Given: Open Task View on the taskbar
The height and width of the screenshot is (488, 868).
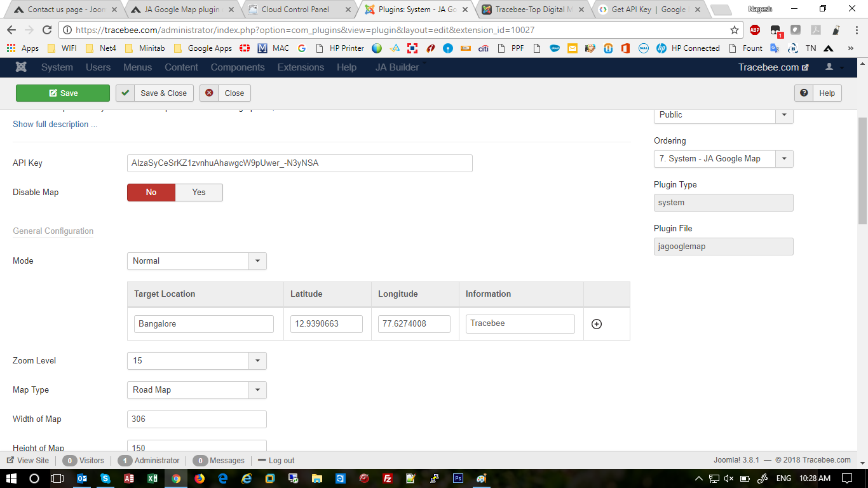Looking at the screenshot, I should click(57, 478).
